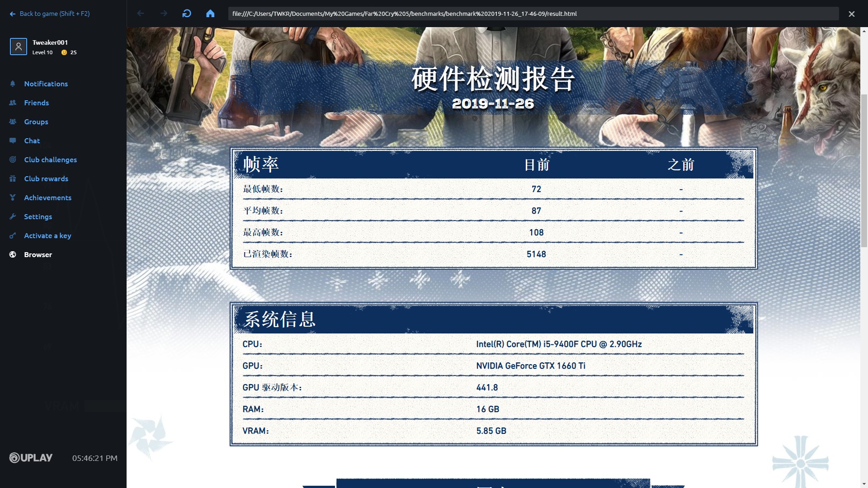868x488 pixels.
Task: Open Club challenges via its target icon
Action: point(14,160)
